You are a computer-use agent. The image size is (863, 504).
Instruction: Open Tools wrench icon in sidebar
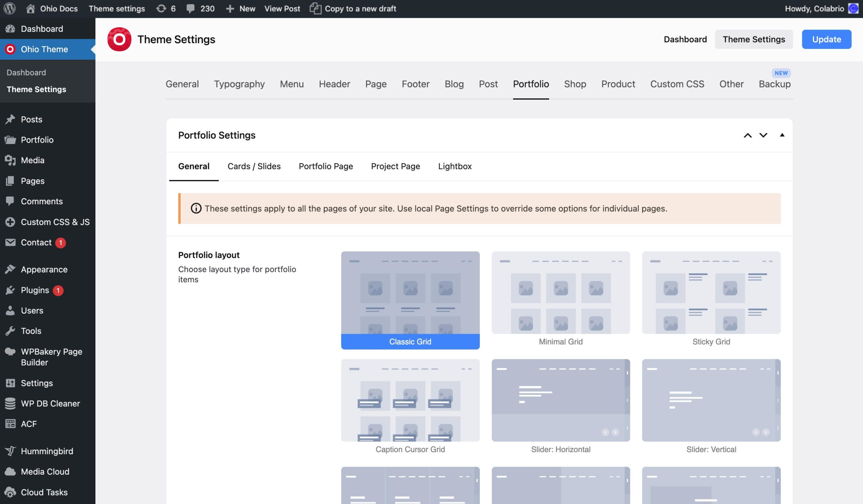(x=10, y=331)
